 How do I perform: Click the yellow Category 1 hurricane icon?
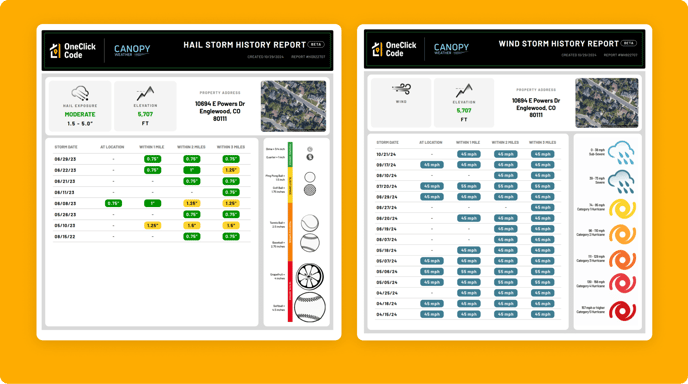click(x=622, y=208)
